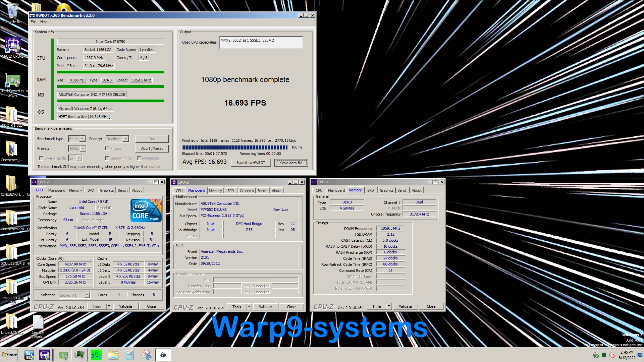Screen dimensions: 644x362
Task: Click the Show Desktop icon beside the clock
Action: tap(640, 355)
